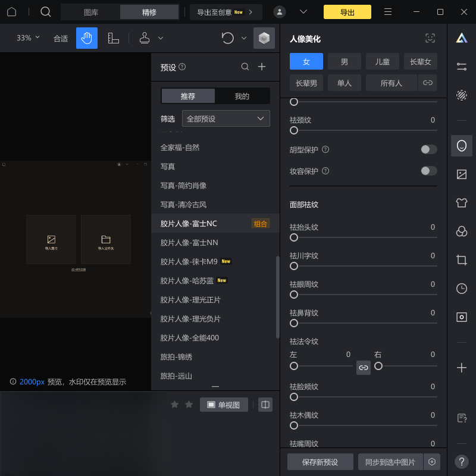Select the stamp tool

145,38
